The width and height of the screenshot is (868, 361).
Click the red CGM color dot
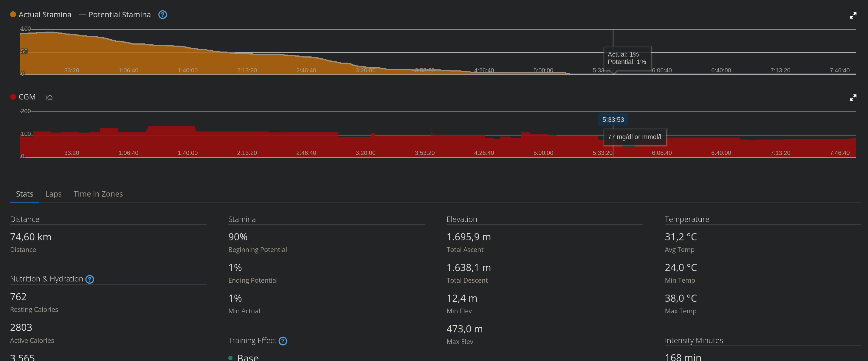click(x=13, y=97)
